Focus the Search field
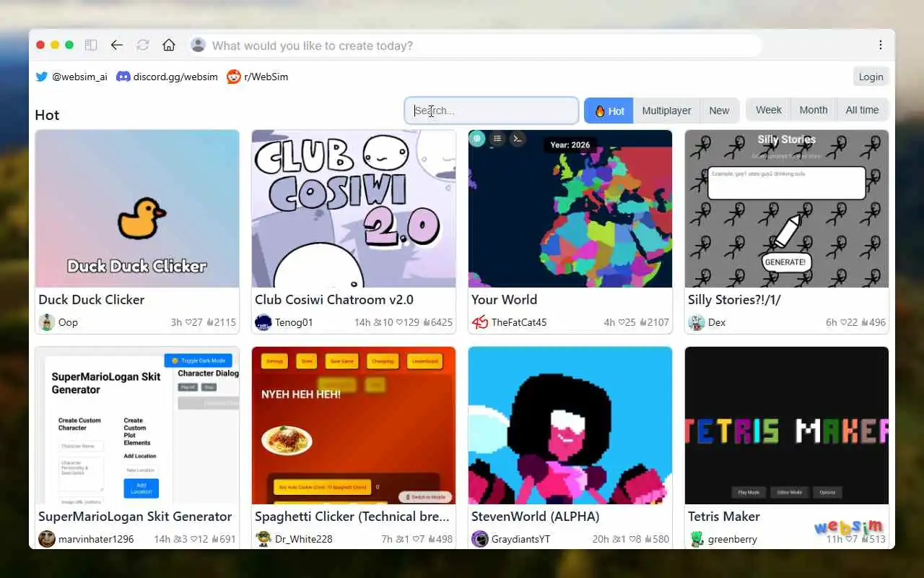The width and height of the screenshot is (924, 578). point(492,111)
